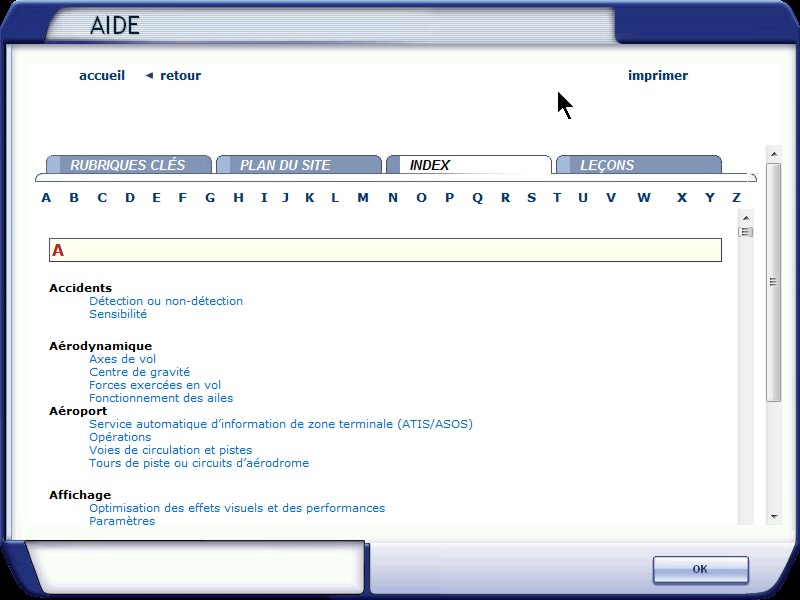Image resolution: width=800 pixels, height=600 pixels.
Task: Open Tours de piste ou circuits d'aérodrome
Action: (x=198, y=463)
